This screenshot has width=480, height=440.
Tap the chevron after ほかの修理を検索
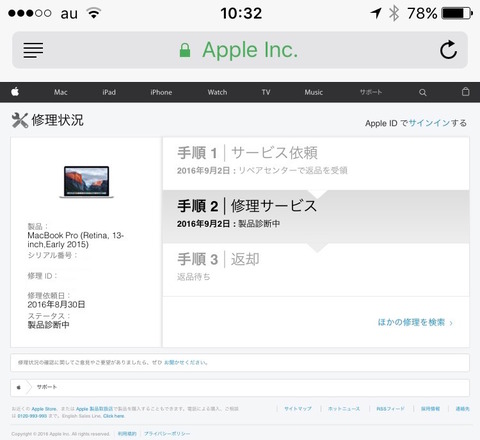click(451, 323)
